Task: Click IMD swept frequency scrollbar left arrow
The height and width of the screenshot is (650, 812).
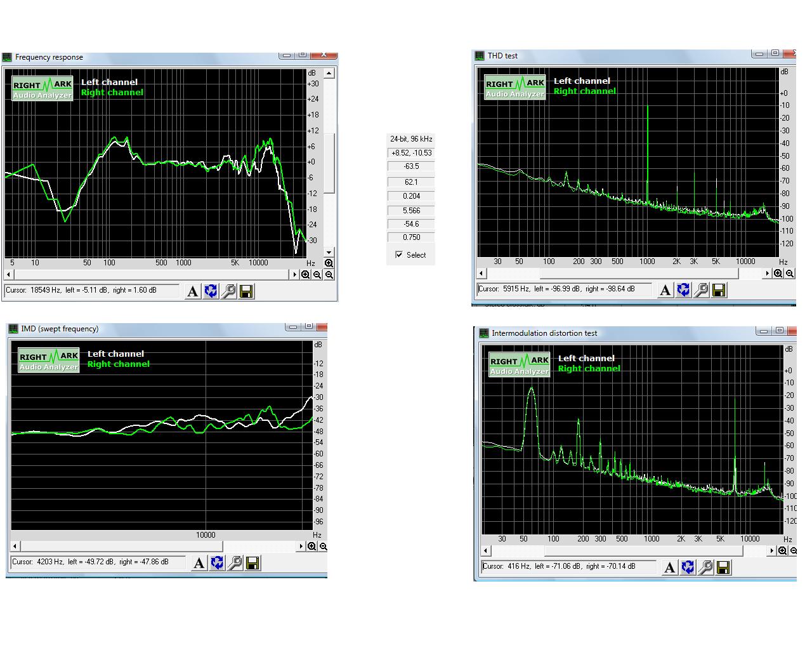Action: coord(15,547)
